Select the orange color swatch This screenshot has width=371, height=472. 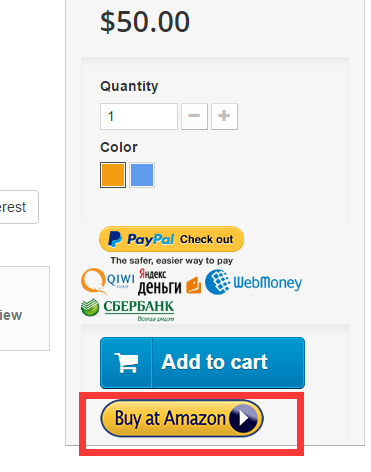point(113,175)
